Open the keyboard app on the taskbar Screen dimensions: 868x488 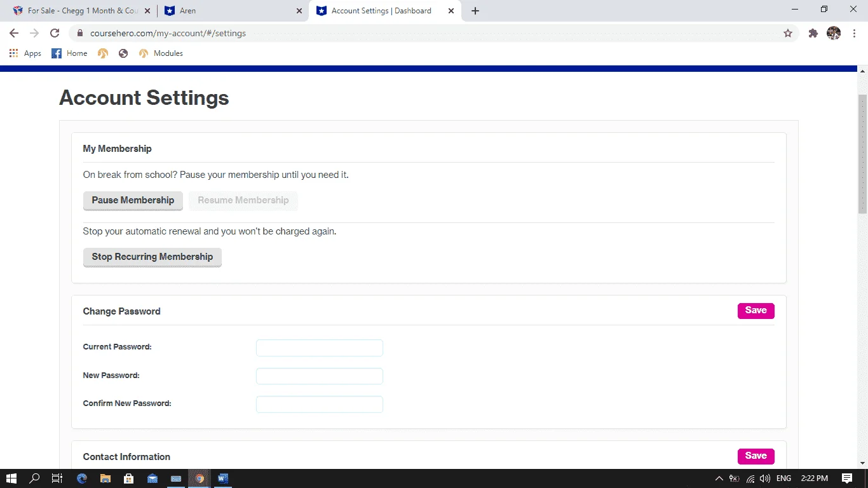(x=176, y=478)
